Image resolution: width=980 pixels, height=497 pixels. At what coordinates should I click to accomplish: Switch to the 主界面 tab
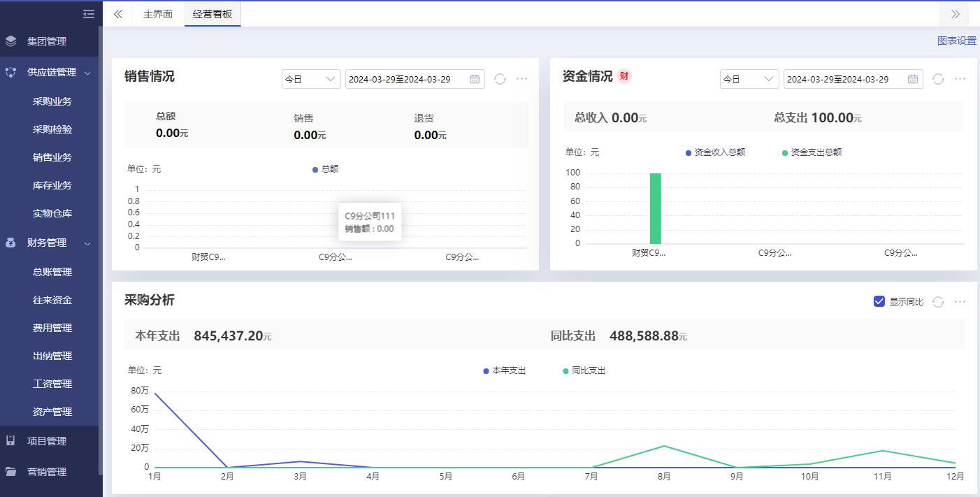click(158, 14)
